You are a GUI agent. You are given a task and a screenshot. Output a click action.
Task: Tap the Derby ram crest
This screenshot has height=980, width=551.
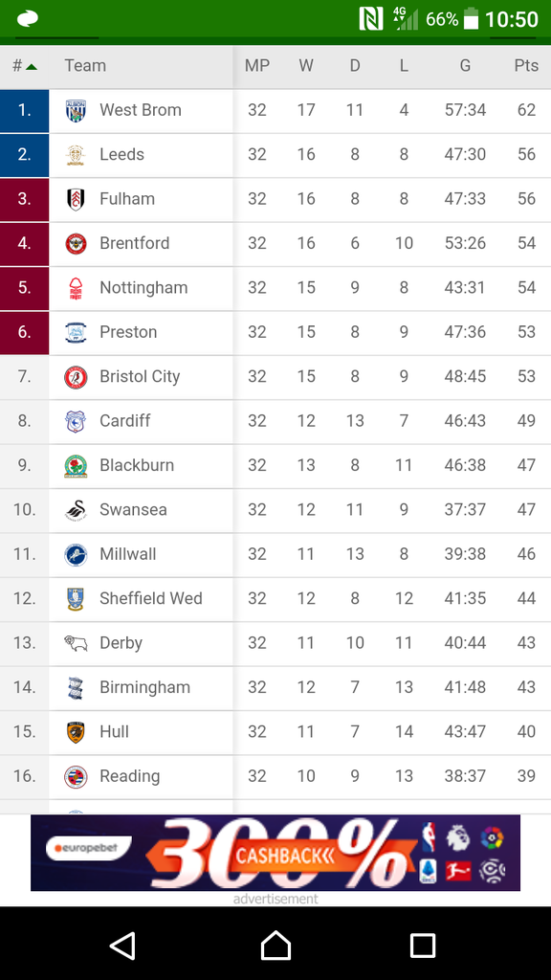(x=76, y=643)
